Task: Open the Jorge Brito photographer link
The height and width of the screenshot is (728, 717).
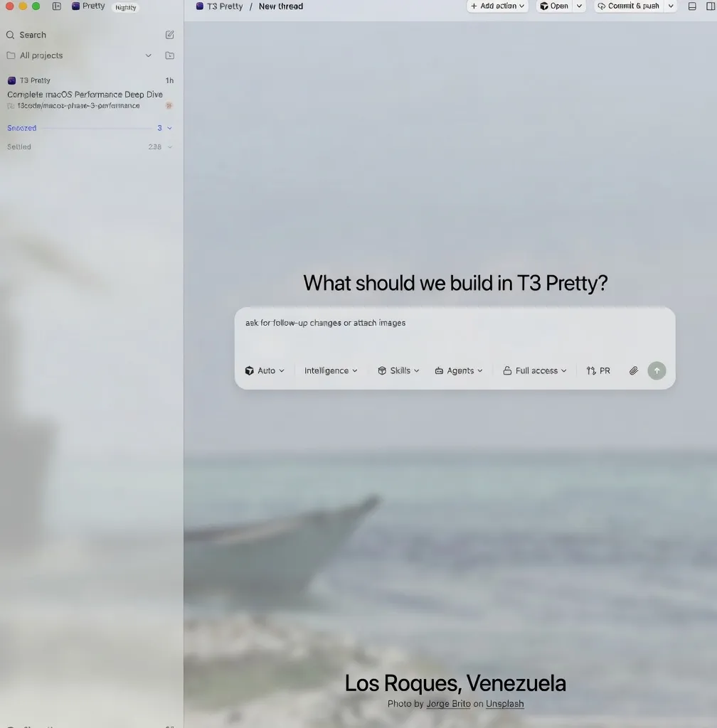Action: pos(448,704)
